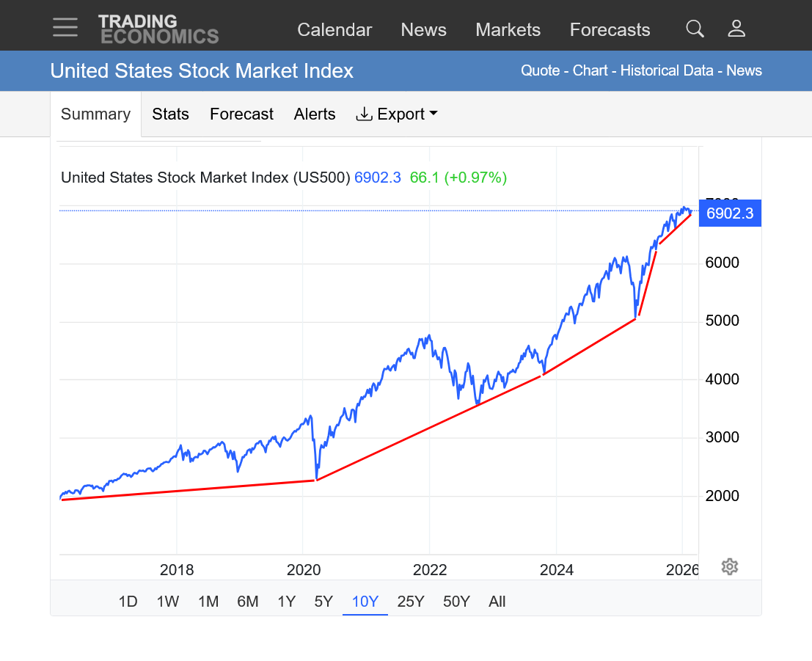This screenshot has height=661, width=812.
Task: Choose the All time range
Action: [497, 602]
